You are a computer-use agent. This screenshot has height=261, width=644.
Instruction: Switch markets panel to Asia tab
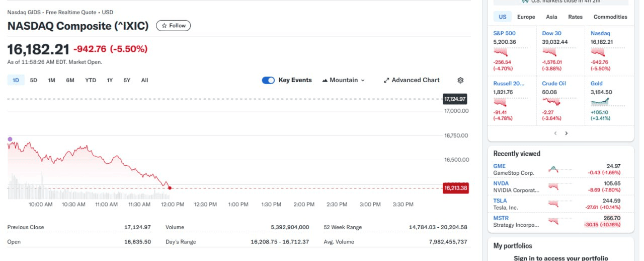tap(551, 17)
